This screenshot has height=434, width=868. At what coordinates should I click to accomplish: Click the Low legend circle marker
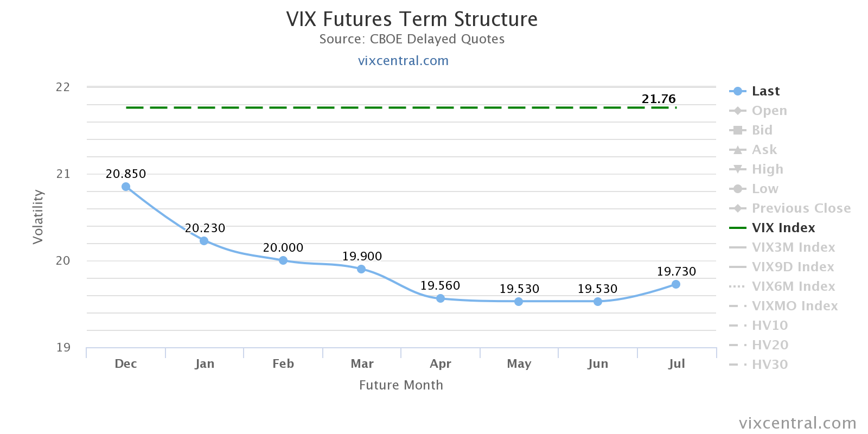pyautogui.click(x=737, y=189)
